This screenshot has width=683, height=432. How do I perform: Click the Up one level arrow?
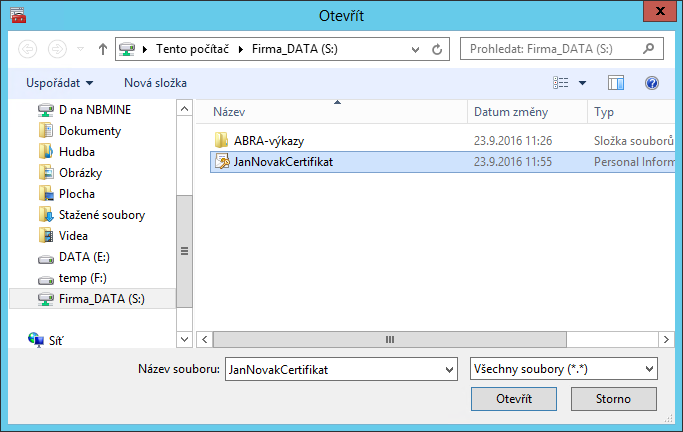pyautogui.click(x=103, y=48)
